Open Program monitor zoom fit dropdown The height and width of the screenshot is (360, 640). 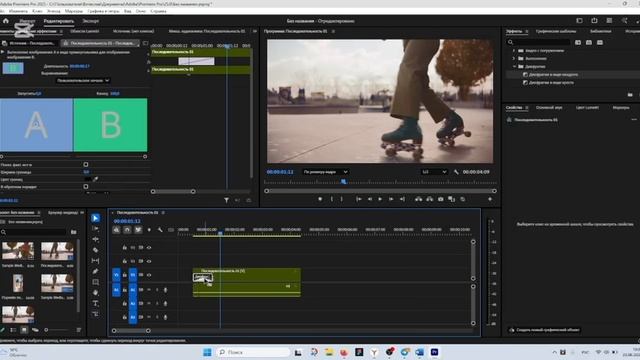pos(325,172)
